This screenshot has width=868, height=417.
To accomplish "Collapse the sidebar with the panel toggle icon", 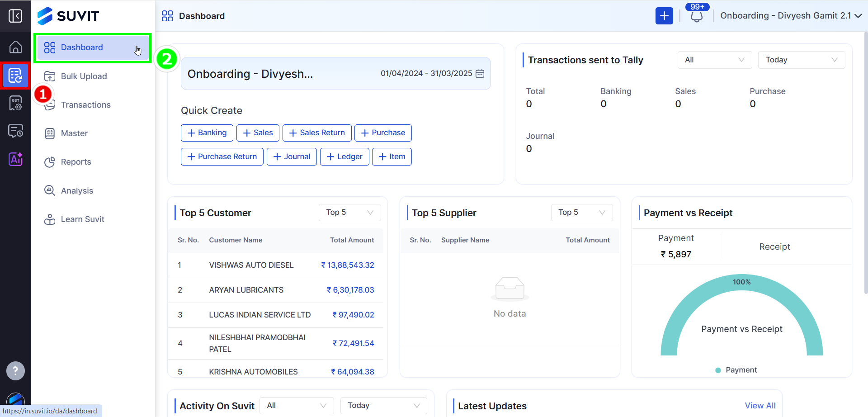I will point(15,16).
